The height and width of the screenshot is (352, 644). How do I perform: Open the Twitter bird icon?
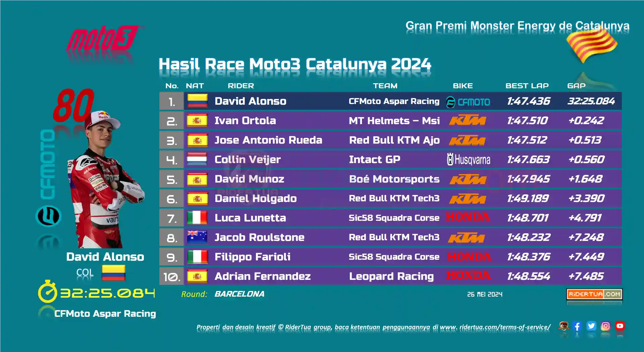(591, 326)
